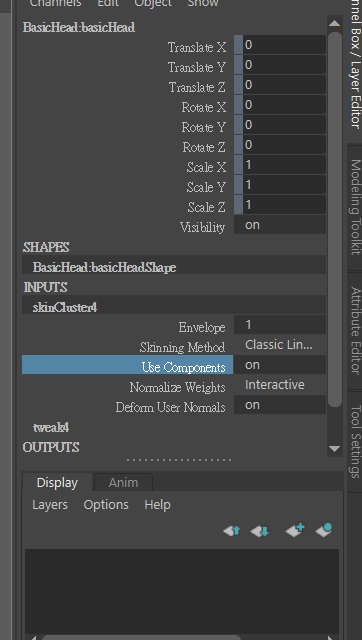The width and height of the screenshot is (362, 640).
Task: Open the Attribute Editor side tab
Action: pos(355,331)
